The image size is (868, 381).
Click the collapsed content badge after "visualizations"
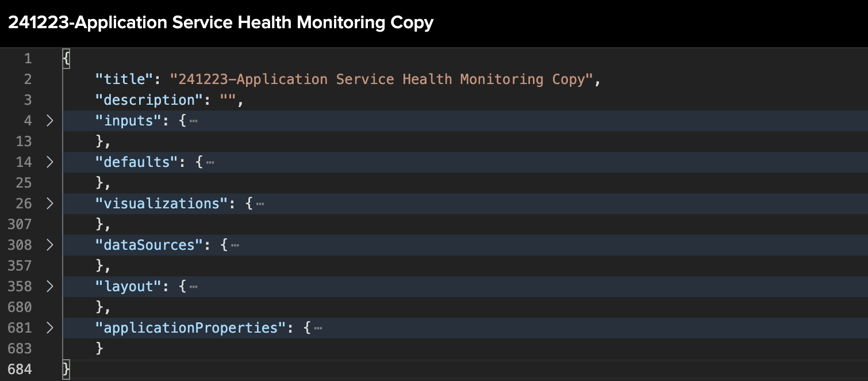pos(260,204)
